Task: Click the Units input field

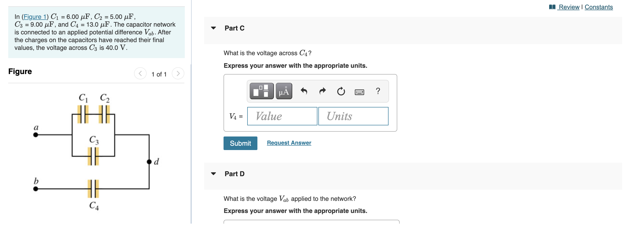Action: pos(353,116)
